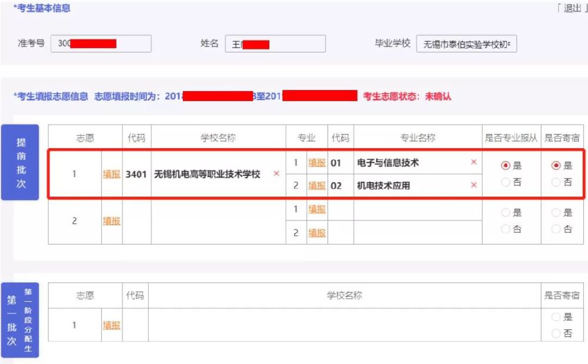Click 学校名称 header in 第一批次 table

click(x=344, y=295)
